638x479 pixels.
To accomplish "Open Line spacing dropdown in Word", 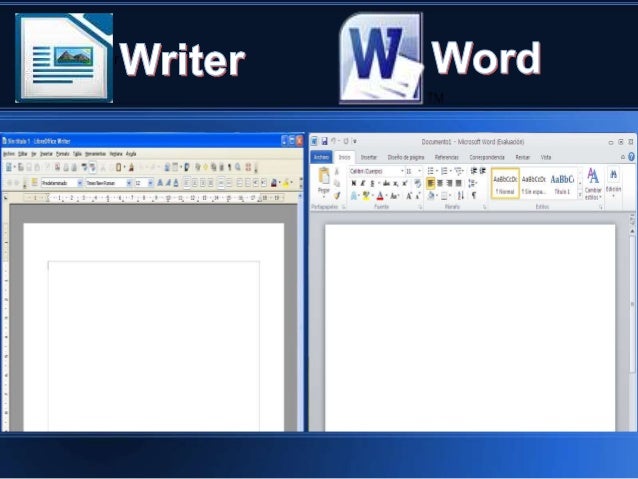I will click(x=472, y=183).
